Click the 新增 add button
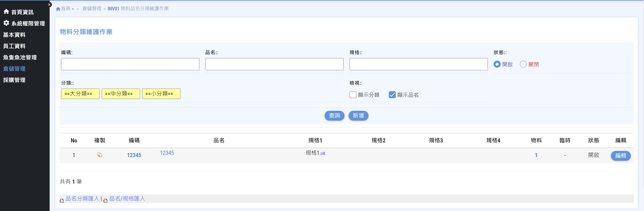This screenshot has width=644, height=211. [358, 115]
